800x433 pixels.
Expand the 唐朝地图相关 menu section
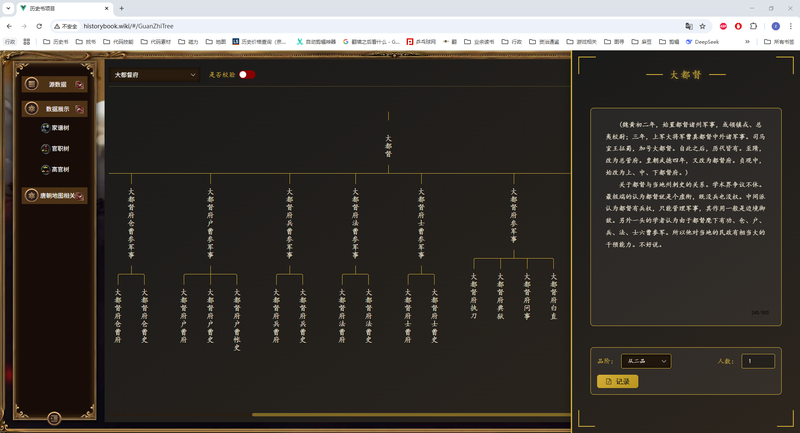tap(55, 196)
